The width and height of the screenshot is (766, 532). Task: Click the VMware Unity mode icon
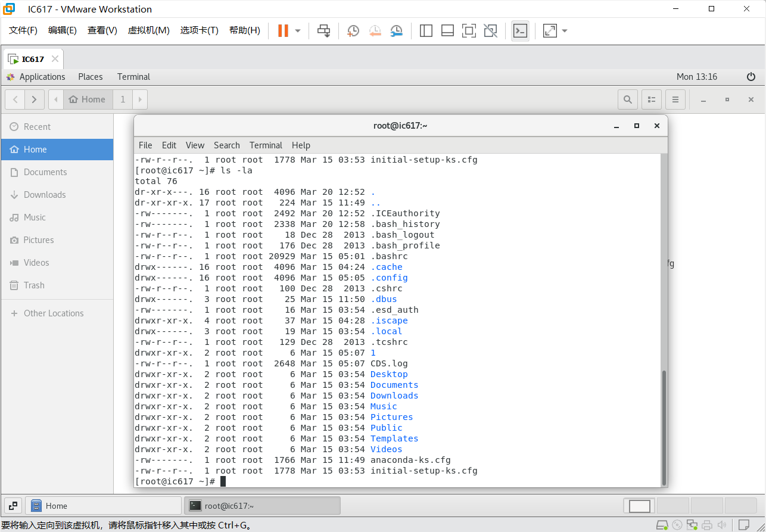coord(490,30)
